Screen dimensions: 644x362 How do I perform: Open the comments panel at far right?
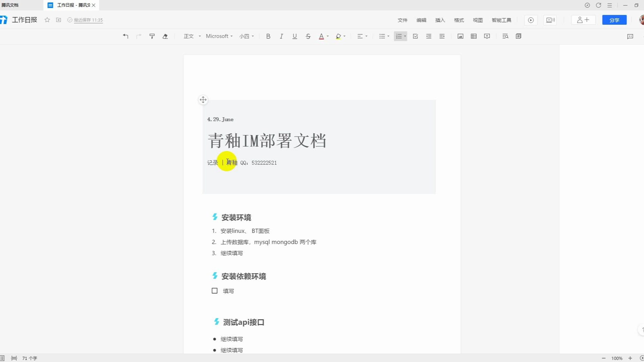tap(630, 36)
